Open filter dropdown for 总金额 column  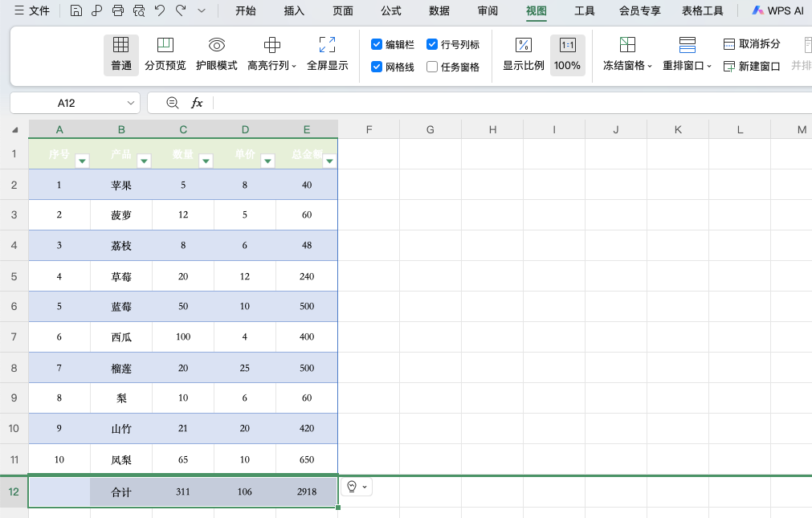point(329,161)
